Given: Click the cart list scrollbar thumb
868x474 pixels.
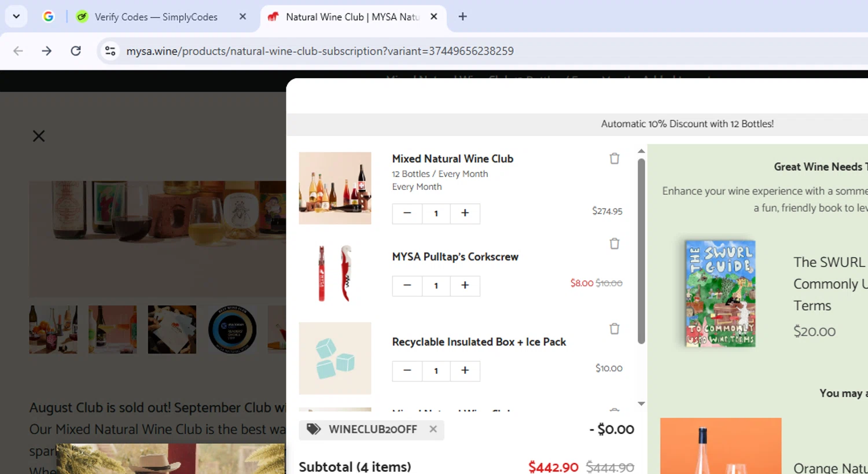Looking at the screenshot, I should 641,251.
